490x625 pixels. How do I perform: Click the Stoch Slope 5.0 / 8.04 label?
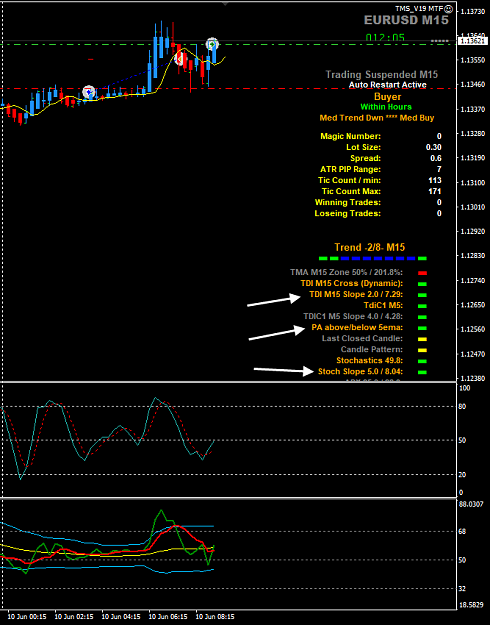point(360,371)
